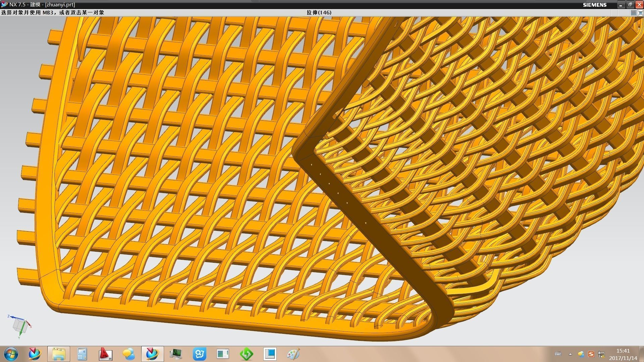
Task: Switch to the active NX 7.5 taskbar window
Action: pos(153,354)
